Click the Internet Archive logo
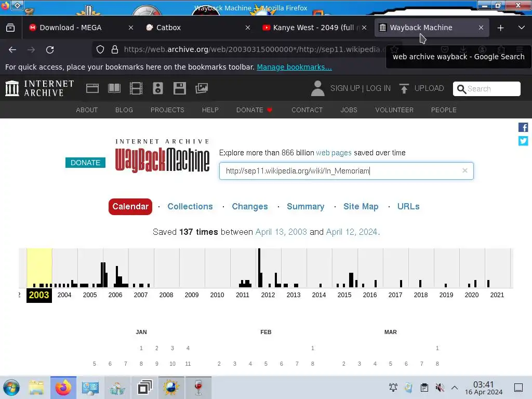The image size is (532, 399). pos(39,88)
